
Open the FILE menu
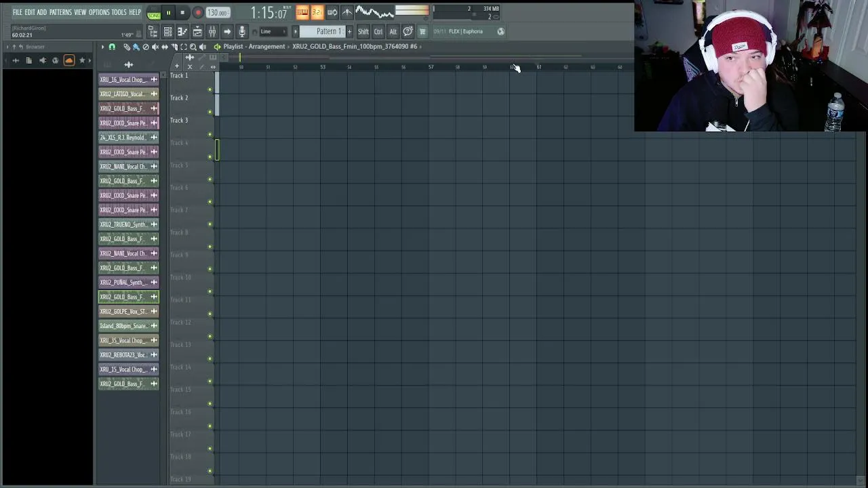[18, 12]
